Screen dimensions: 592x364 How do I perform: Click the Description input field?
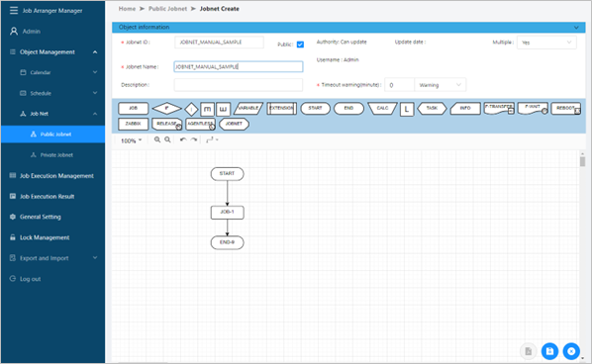[x=239, y=85]
